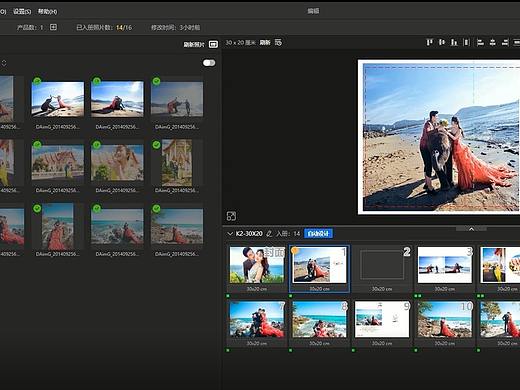Click the 修改时间 modified time label
Viewport: 520px width, 390px height.
pyautogui.click(x=175, y=28)
